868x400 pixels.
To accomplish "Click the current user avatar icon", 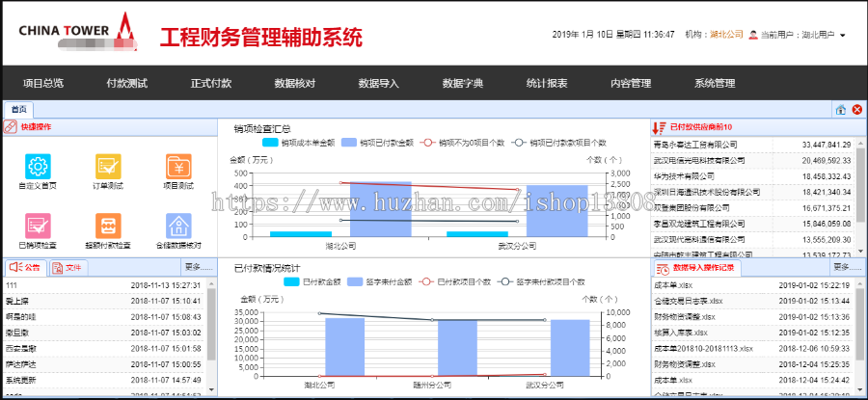I will 753,35.
